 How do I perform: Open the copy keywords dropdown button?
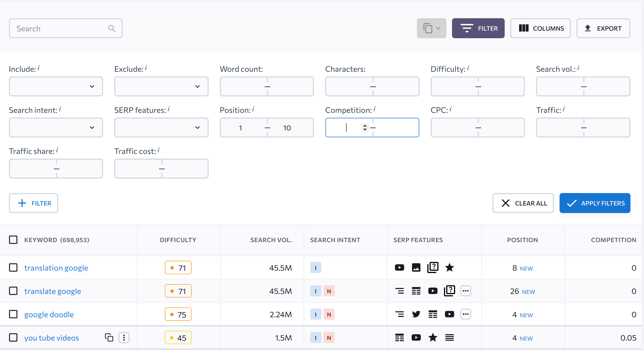tap(431, 28)
